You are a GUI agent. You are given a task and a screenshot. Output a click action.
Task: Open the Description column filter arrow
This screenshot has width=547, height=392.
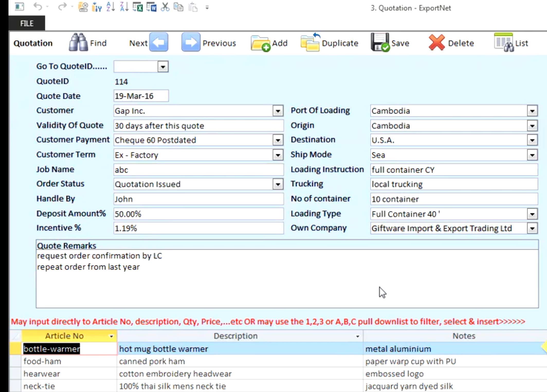click(x=357, y=336)
